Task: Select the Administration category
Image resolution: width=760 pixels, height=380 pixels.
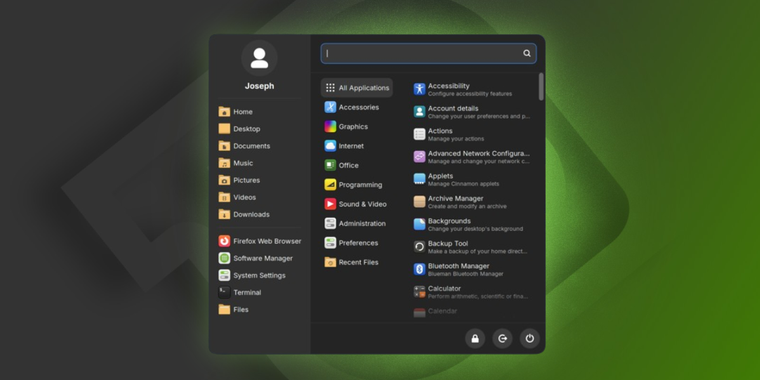Action: point(355,223)
